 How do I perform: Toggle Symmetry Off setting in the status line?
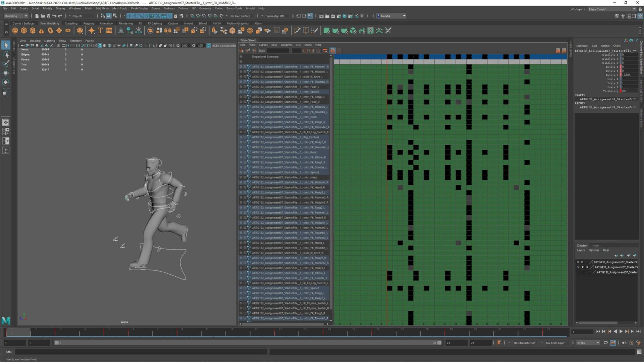(276, 16)
